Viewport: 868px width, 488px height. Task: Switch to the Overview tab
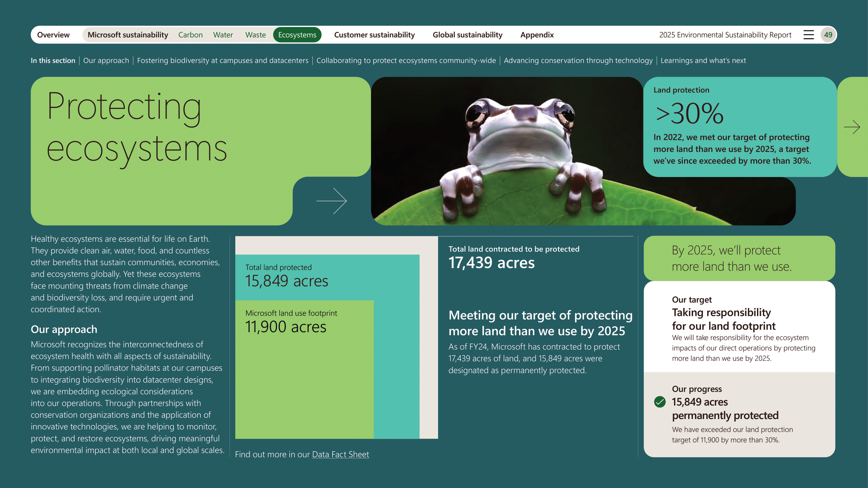(x=54, y=35)
